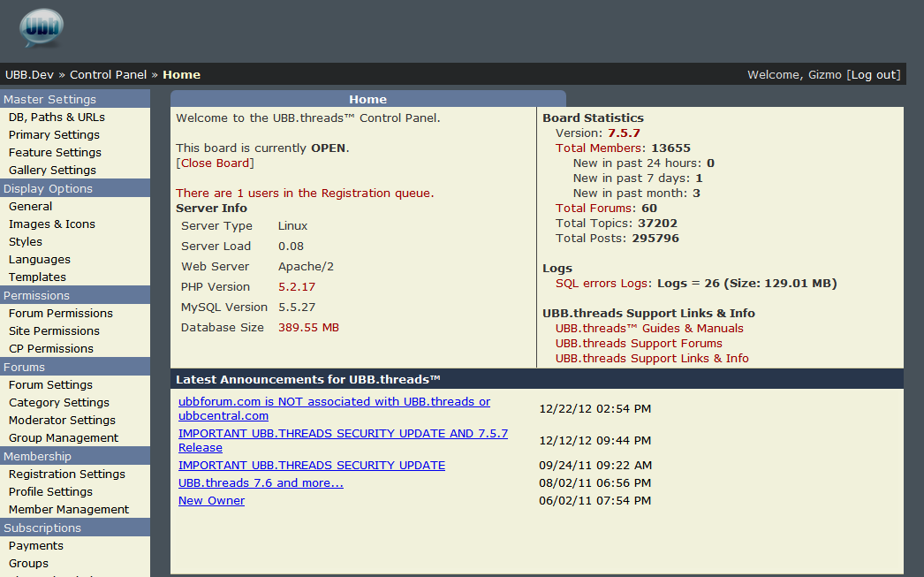
Task: Click Server Load value 0.08
Action: coord(292,247)
